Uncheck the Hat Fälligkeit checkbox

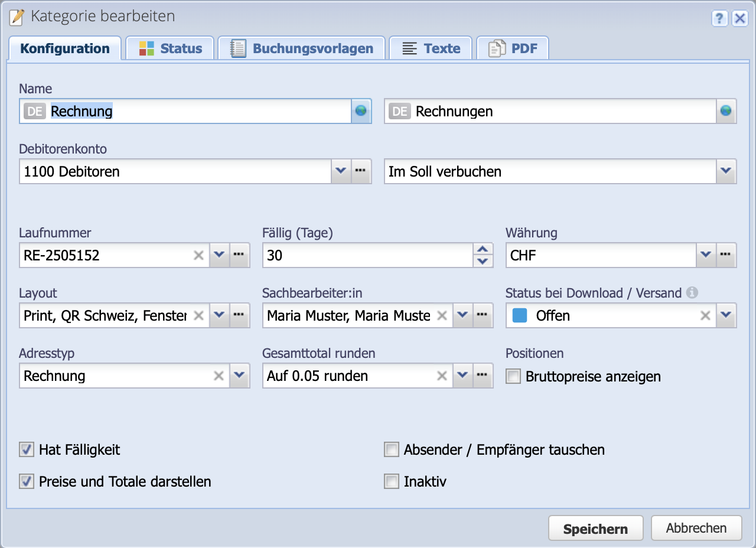pos(26,449)
